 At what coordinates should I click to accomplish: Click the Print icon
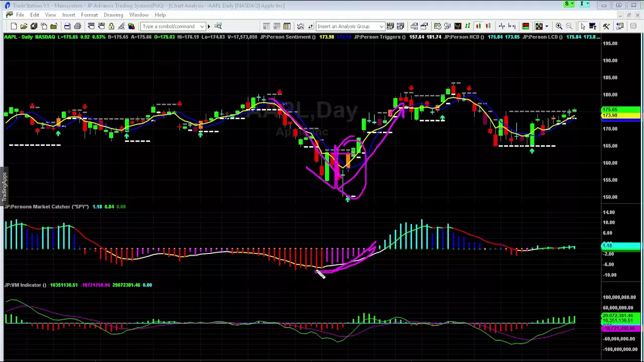77,26
